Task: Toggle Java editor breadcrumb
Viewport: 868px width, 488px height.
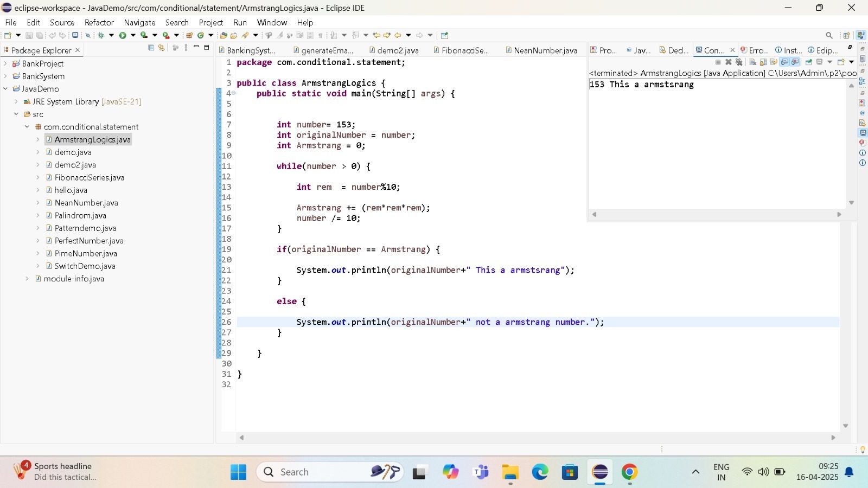Action: pos(269,35)
